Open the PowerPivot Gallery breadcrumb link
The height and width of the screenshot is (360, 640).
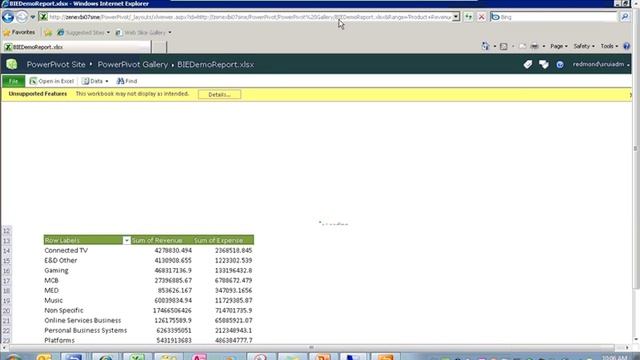(133, 64)
